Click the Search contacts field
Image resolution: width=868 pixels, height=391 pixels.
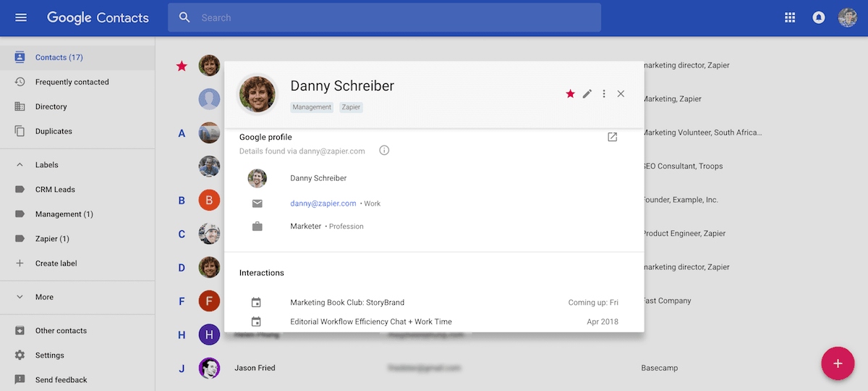tap(384, 17)
